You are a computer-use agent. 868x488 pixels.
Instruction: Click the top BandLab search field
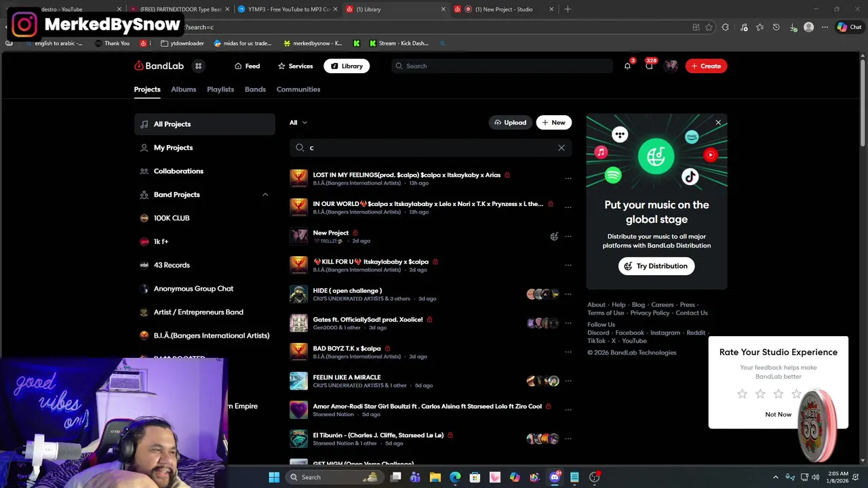[x=502, y=66]
